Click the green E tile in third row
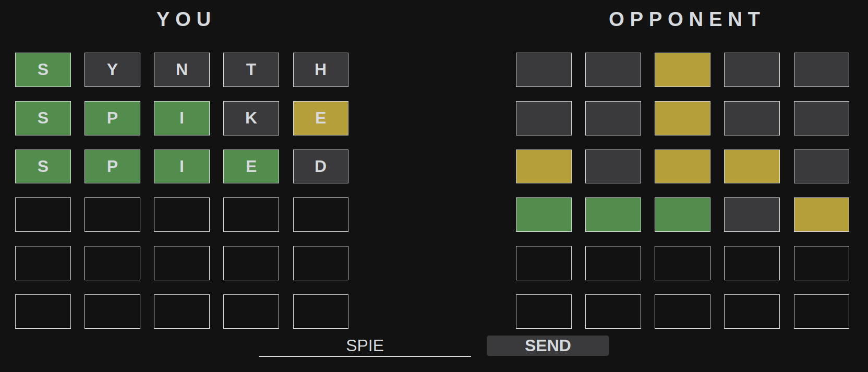Screen dimensions: 868x372 [x=251, y=166]
